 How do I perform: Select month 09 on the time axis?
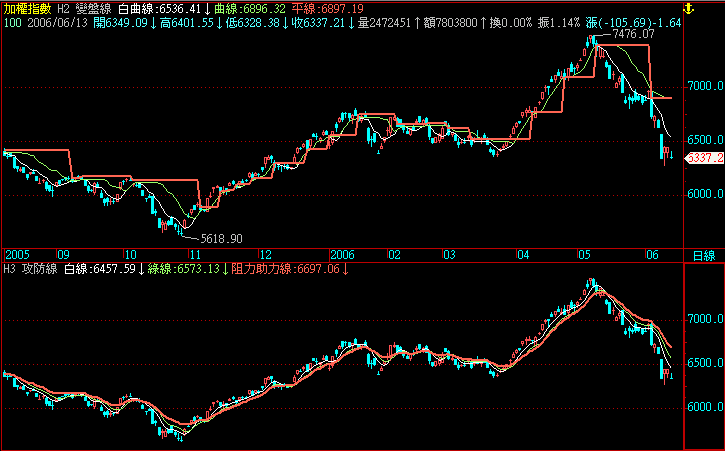[63, 255]
